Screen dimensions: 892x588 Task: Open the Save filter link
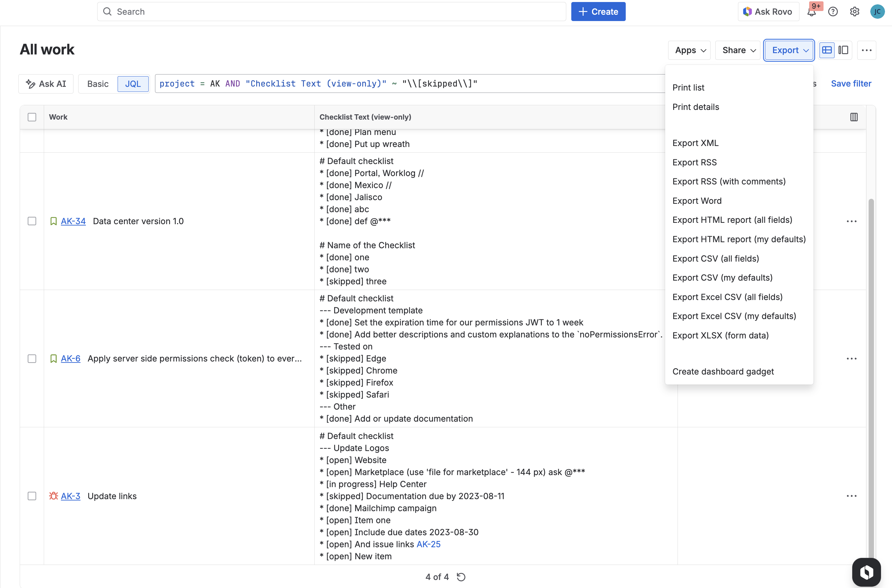851,84
